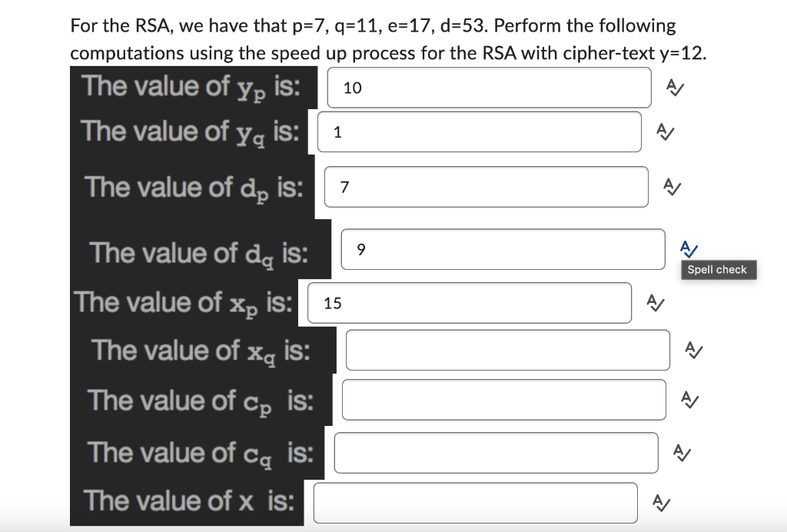Screen dimensions: 787x532
Task: Click the empty x answer box
Action: 475,502
